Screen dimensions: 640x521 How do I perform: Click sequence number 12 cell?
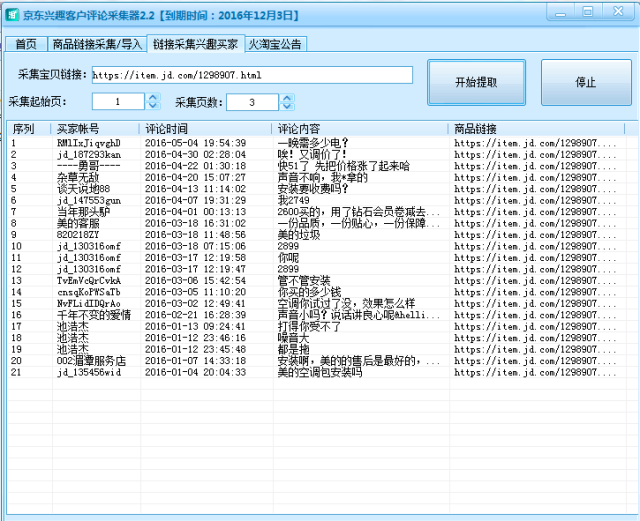tap(17, 269)
